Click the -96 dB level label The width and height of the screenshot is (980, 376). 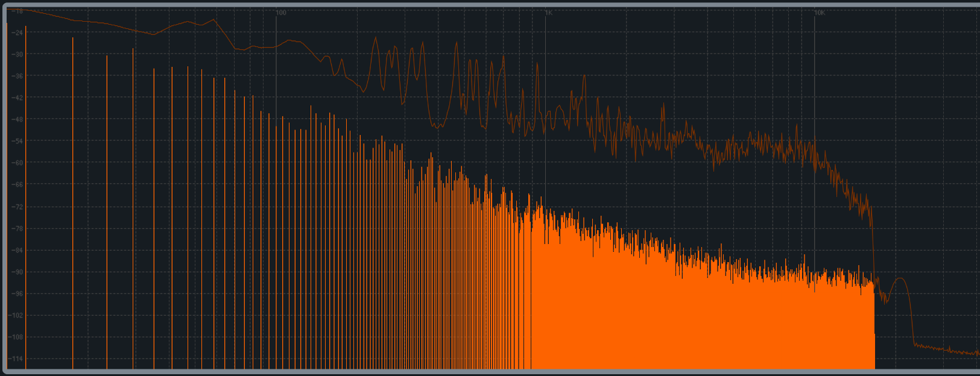[x=17, y=293]
